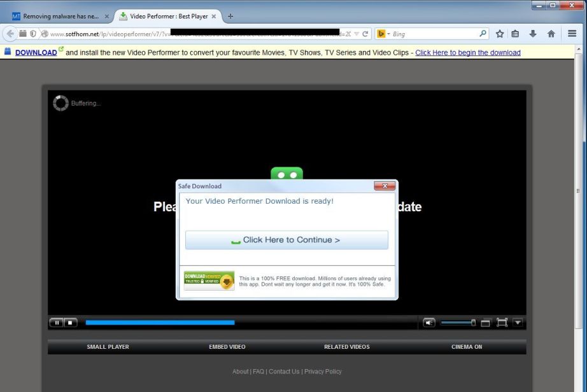Close the Video Performer tab
The width and height of the screenshot is (587, 392).
tap(214, 17)
